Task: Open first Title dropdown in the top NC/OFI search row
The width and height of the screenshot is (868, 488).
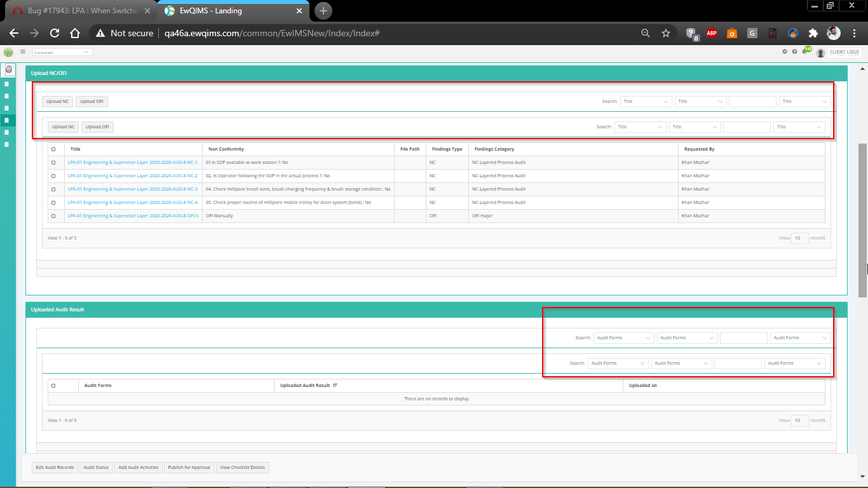Action: pyautogui.click(x=646, y=101)
